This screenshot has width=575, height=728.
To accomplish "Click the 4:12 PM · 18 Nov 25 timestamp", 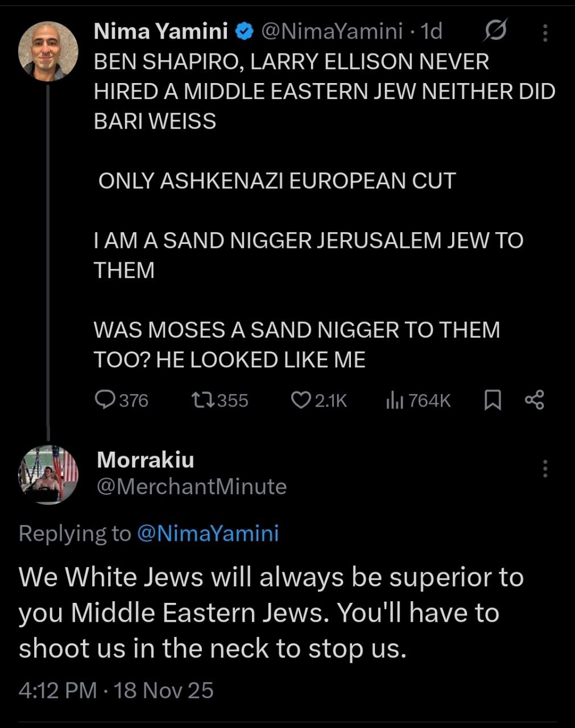I will click(x=116, y=690).
